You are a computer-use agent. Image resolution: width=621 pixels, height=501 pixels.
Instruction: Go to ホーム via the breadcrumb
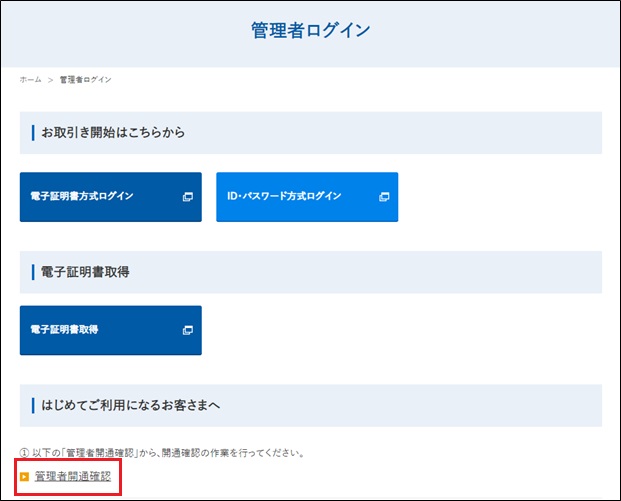(x=30, y=79)
